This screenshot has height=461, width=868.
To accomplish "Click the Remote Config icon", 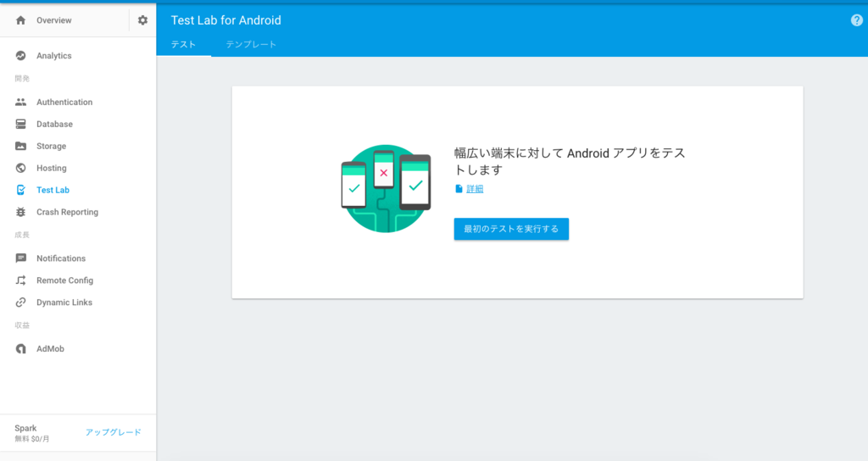I will point(20,280).
